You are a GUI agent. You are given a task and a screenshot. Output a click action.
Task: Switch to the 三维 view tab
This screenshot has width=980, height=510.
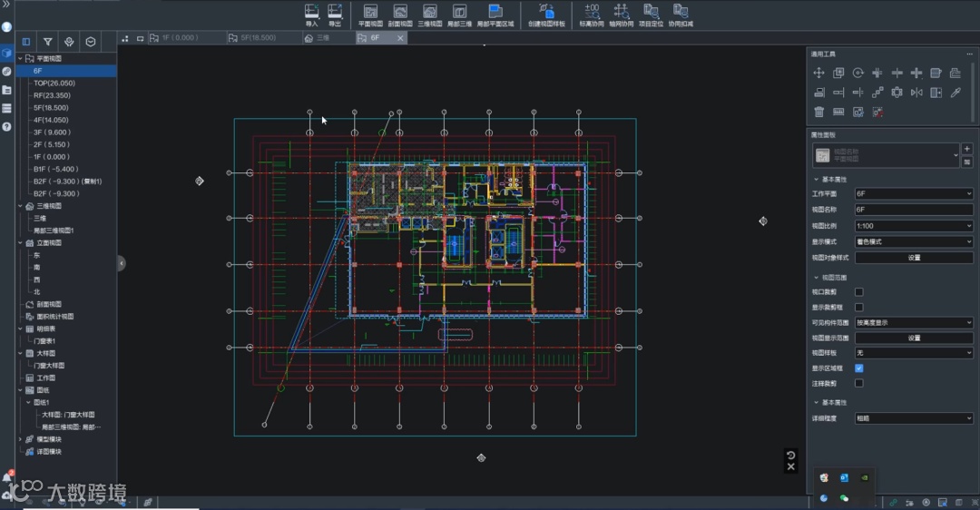[x=322, y=38]
